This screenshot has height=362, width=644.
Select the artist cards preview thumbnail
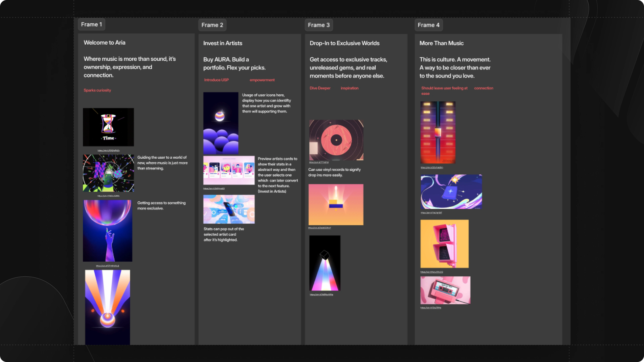click(x=229, y=170)
